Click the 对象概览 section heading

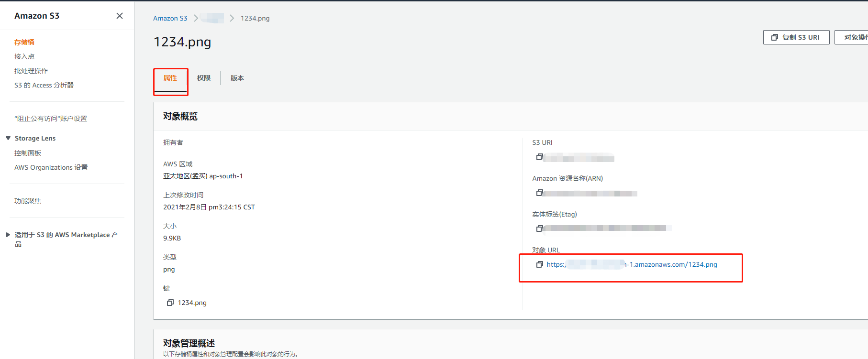tap(180, 116)
